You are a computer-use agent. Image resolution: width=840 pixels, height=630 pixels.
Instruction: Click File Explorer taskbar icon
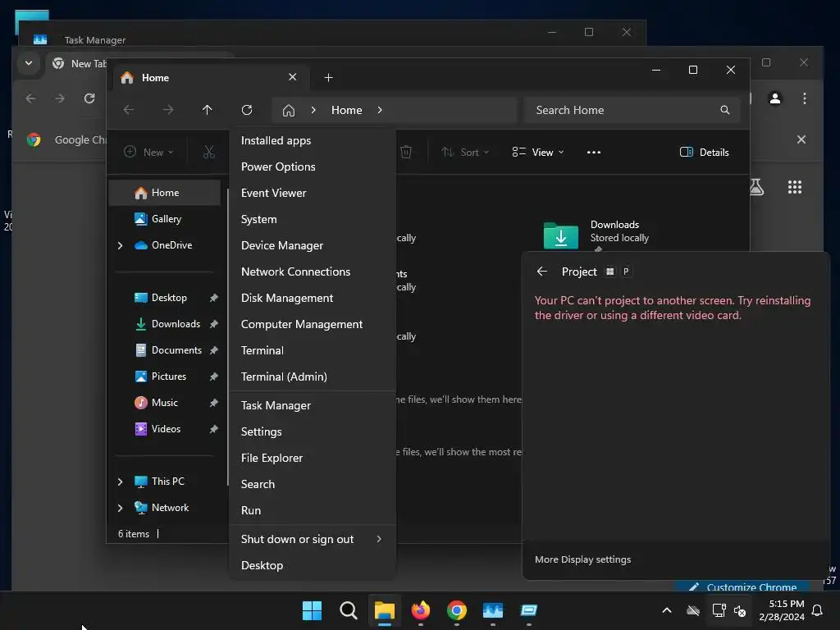point(385,610)
